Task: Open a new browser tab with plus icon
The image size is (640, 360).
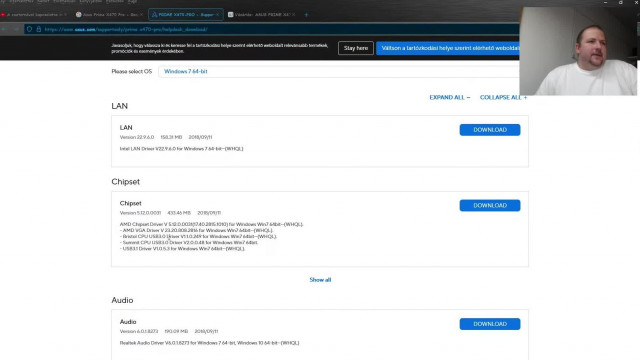Action: (x=306, y=15)
